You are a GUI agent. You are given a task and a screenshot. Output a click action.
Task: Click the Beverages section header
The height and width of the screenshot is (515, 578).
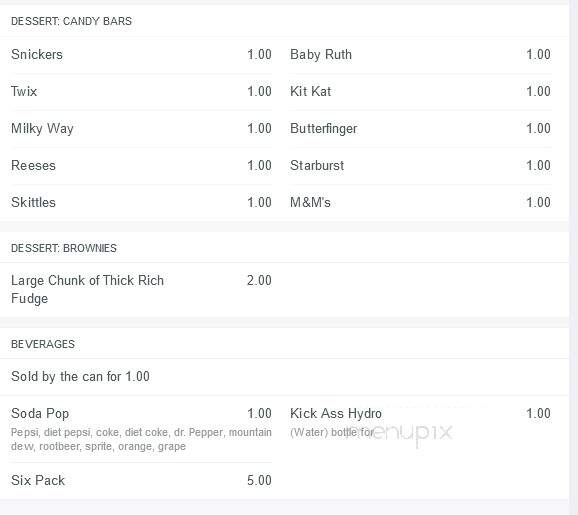pyautogui.click(x=43, y=344)
